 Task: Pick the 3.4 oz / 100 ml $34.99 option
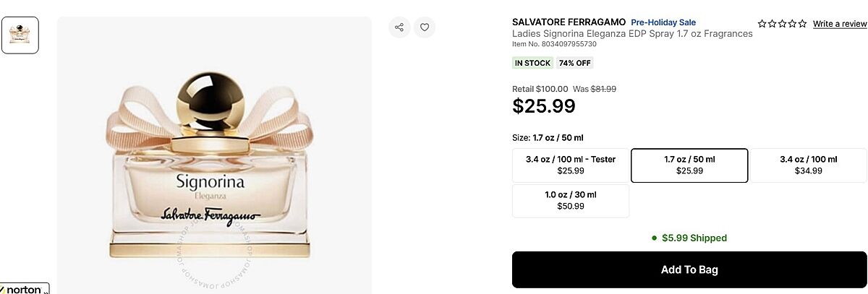(808, 165)
